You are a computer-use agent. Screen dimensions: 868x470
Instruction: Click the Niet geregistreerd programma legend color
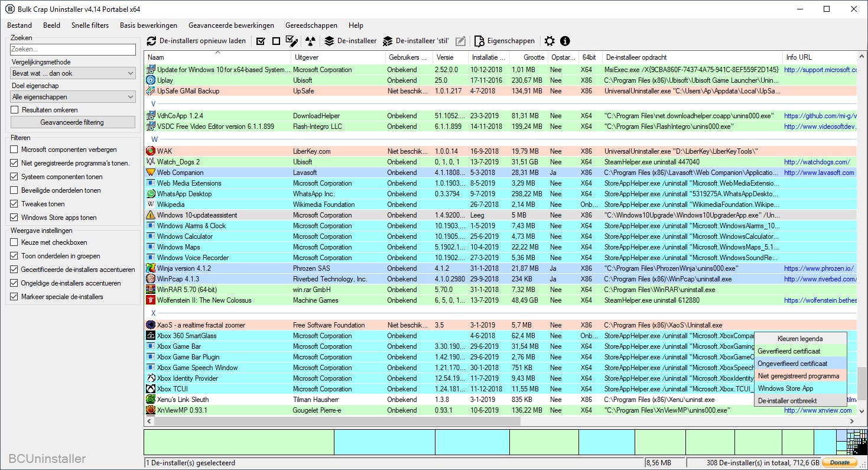coord(800,376)
